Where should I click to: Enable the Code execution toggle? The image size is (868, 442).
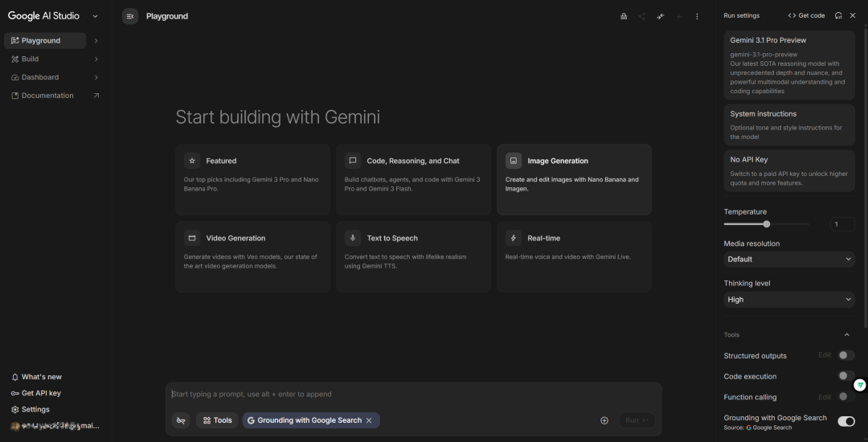coord(845,376)
